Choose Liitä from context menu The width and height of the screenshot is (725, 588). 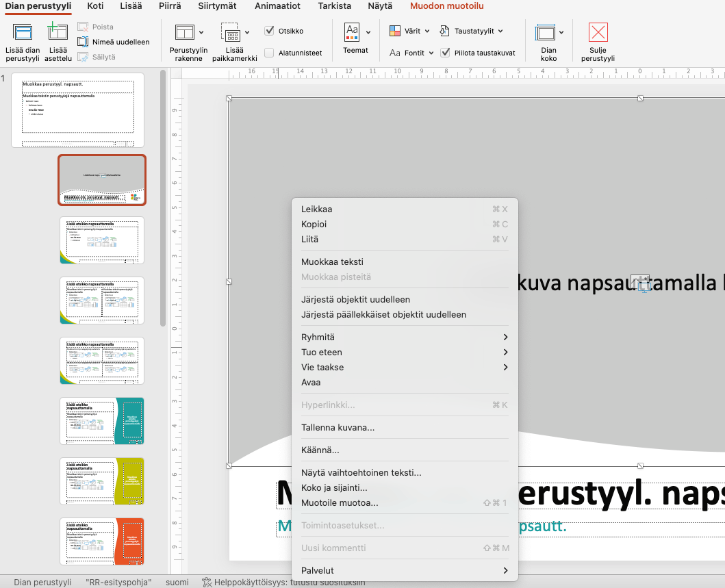pyautogui.click(x=405, y=239)
